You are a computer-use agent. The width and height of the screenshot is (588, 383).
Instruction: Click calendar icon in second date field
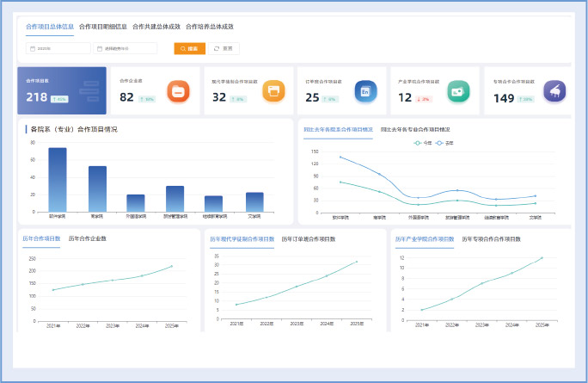click(x=100, y=49)
